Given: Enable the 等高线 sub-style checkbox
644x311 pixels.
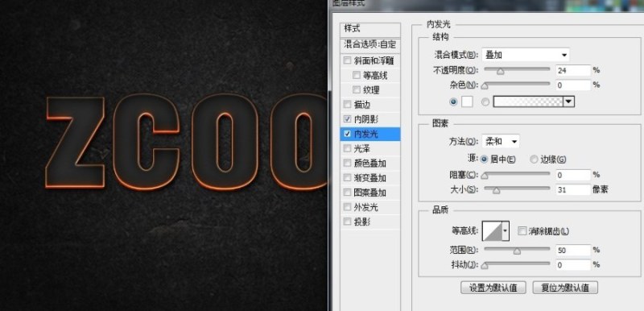Looking at the screenshot, I should (357, 75).
